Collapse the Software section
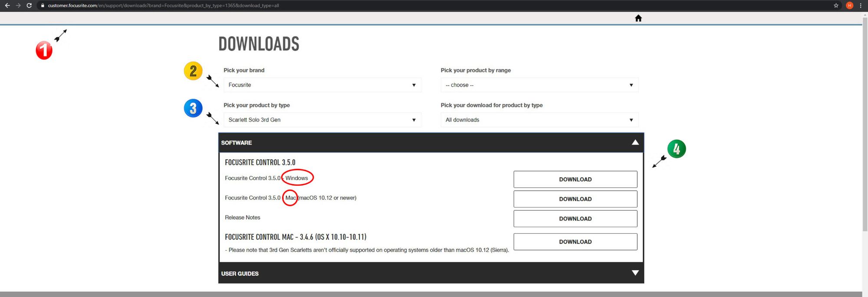Image resolution: width=868 pixels, height=297 pixels. point(635,142)
